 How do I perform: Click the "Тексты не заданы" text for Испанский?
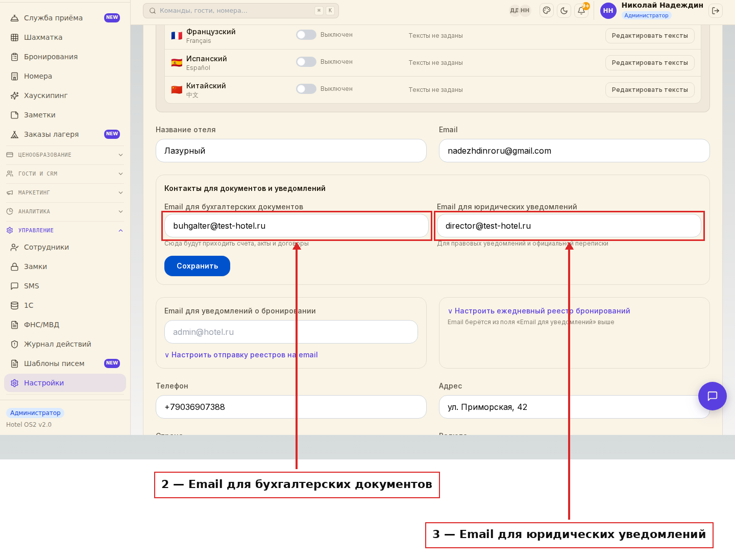click(x=435, y=63)
